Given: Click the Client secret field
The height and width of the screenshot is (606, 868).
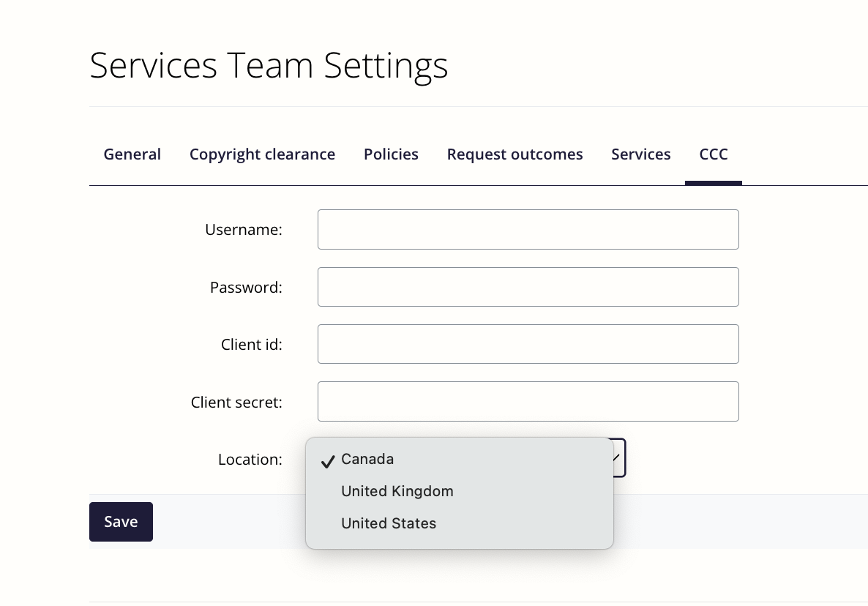Looking at the screenshot, I should click(x=528, y=402).
